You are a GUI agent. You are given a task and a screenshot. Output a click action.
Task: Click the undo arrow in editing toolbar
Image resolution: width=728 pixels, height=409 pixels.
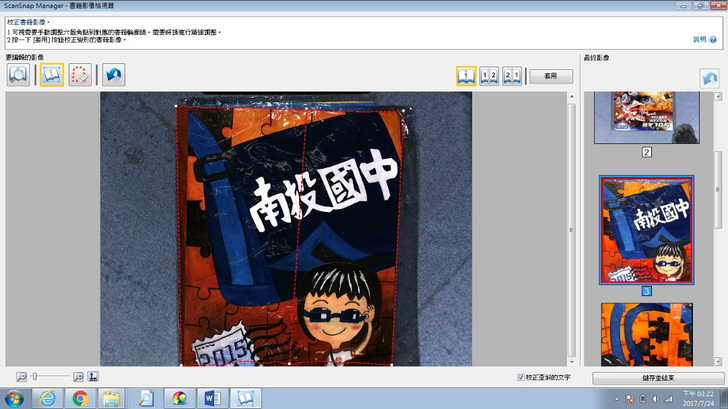pos(113,75)
